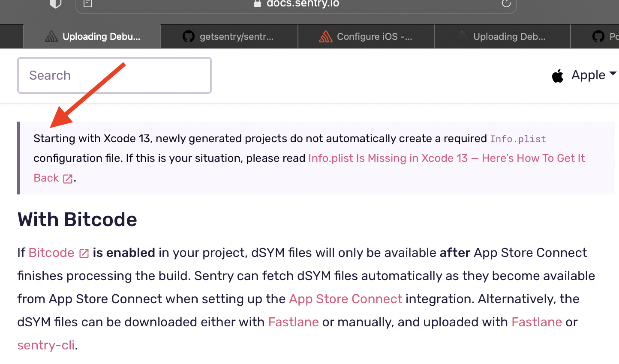This screenshot has height=364, width=619.
Task: Open the App Store Connect integration link
Action: [x=346, y=299]
